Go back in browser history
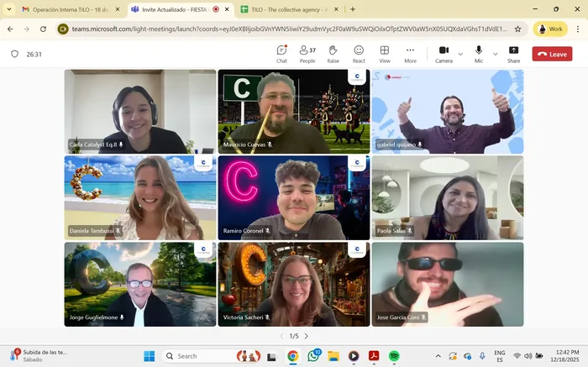 click(10, 29)
